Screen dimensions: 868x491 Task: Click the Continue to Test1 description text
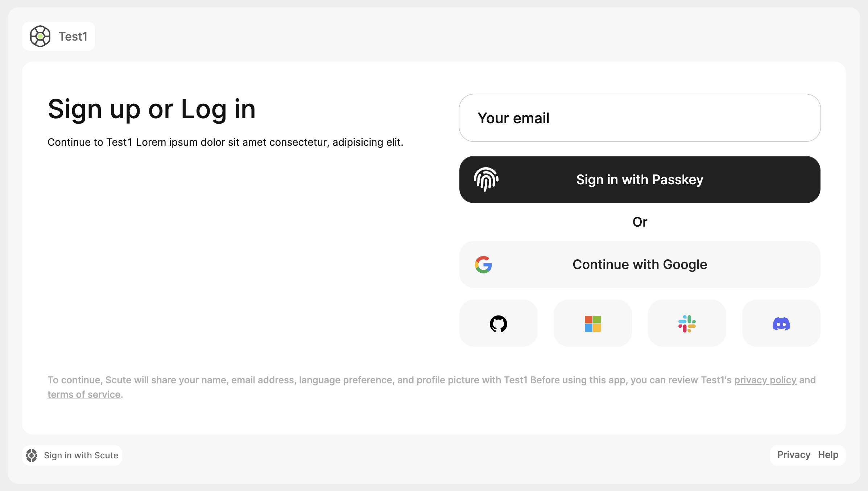225,142
